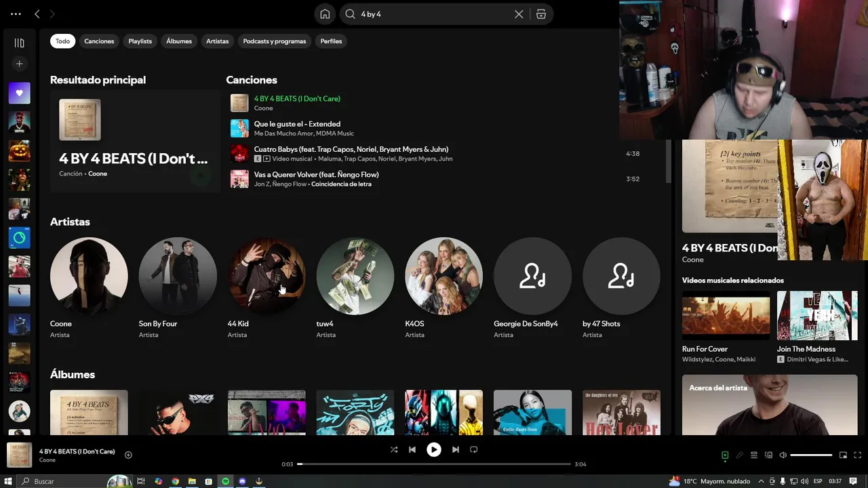This screenshot has width=868, height=488.
Task: Select the 'Todo' filter chip
Action: tap(62, 41)
